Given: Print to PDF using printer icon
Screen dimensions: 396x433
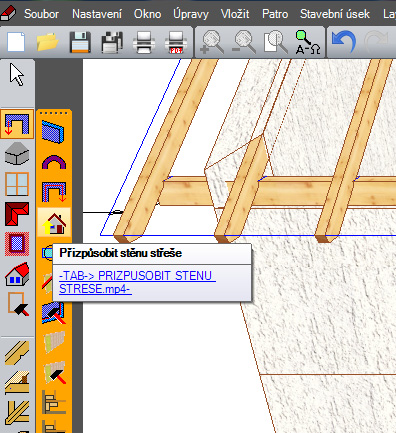Looking at the screenshot, I should coord(176,42).
